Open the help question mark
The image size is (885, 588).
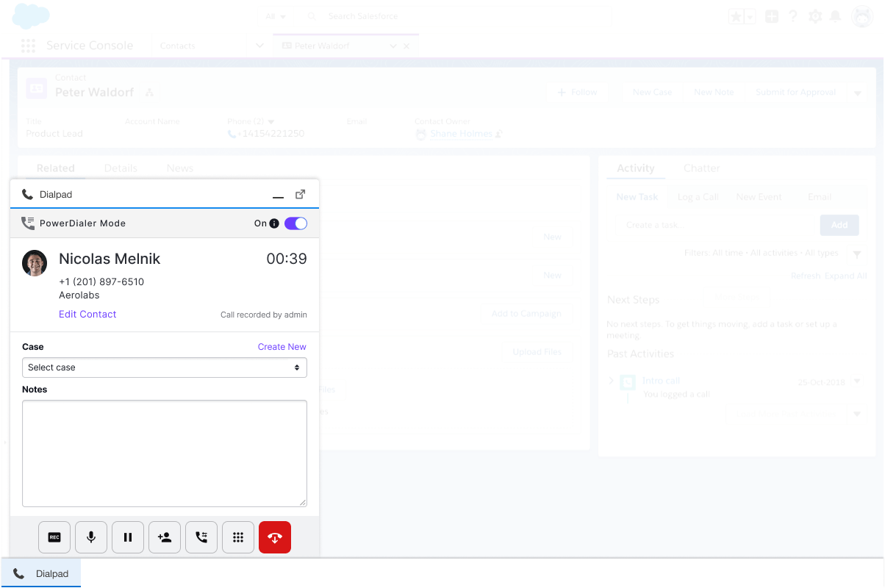pyautogui.click(x=793, y=16)
